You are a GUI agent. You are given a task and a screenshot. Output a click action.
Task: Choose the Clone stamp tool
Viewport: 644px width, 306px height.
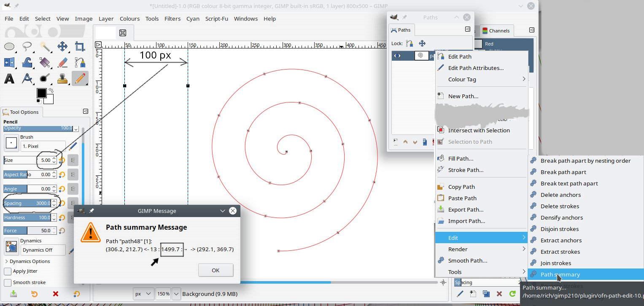pos(62,78)
